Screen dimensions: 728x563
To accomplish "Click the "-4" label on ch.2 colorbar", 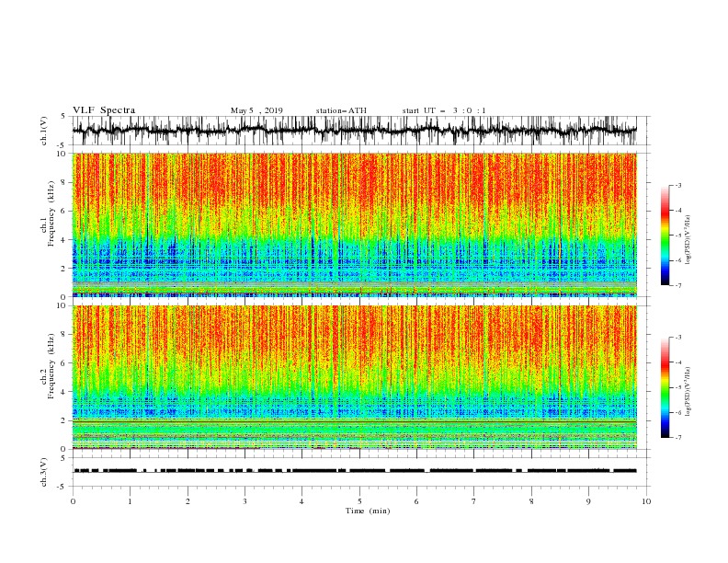I will (x=678, y=362).
